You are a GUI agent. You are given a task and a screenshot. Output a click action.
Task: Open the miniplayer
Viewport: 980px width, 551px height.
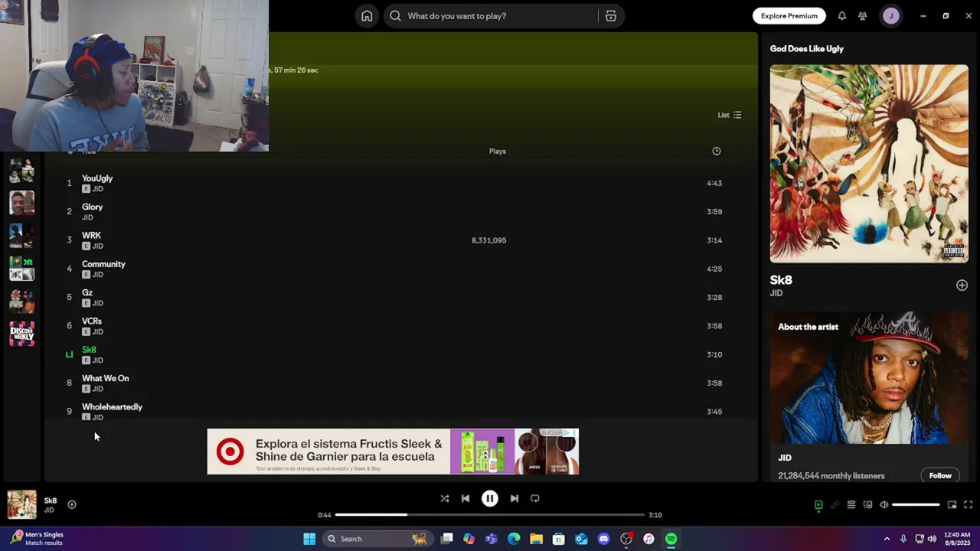tap(952, 505)
